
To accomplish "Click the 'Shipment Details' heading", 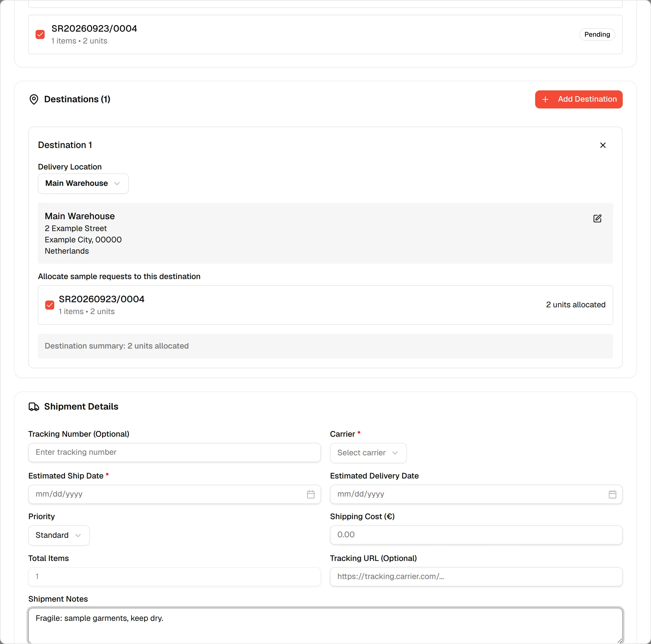I will (81, 406).
